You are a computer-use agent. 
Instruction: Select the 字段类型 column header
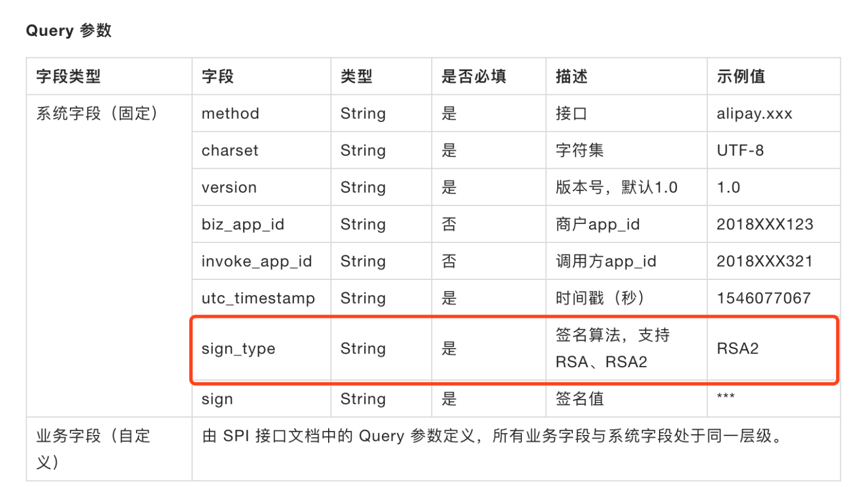click(x=68, y=76)
